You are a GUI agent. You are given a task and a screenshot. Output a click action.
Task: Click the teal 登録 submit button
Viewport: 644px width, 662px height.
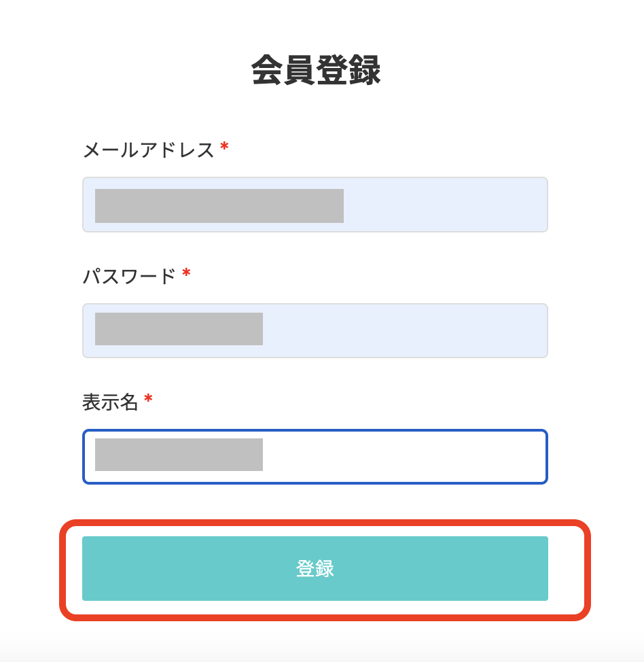(315, 568)
